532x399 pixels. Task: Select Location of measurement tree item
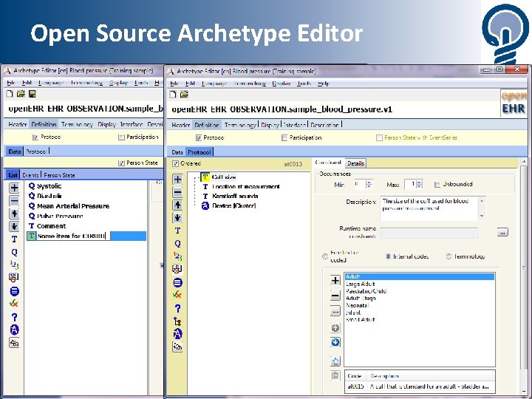pyautogui.click(x=245, y=187)
